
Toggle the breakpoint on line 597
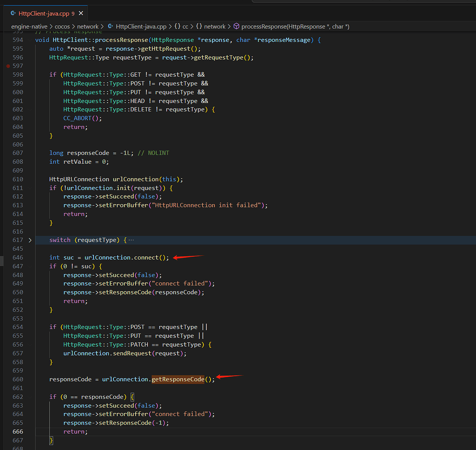pos(8,66)
